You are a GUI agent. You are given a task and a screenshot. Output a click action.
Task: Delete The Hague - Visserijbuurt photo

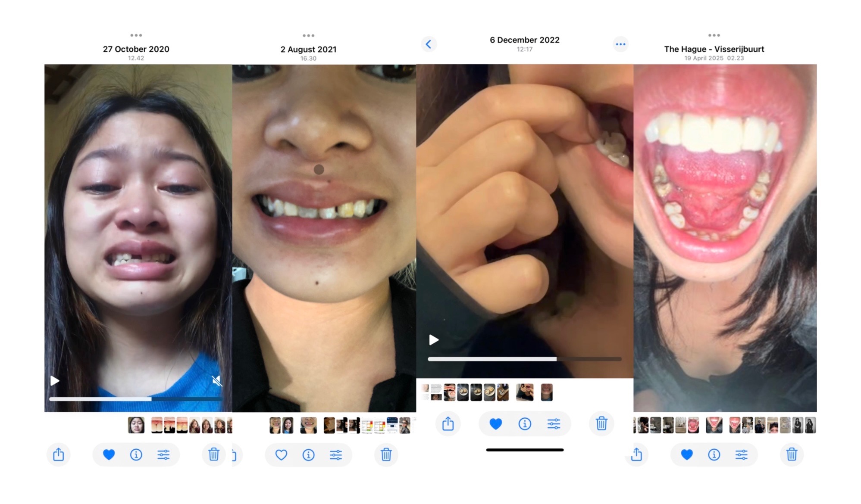792,454
